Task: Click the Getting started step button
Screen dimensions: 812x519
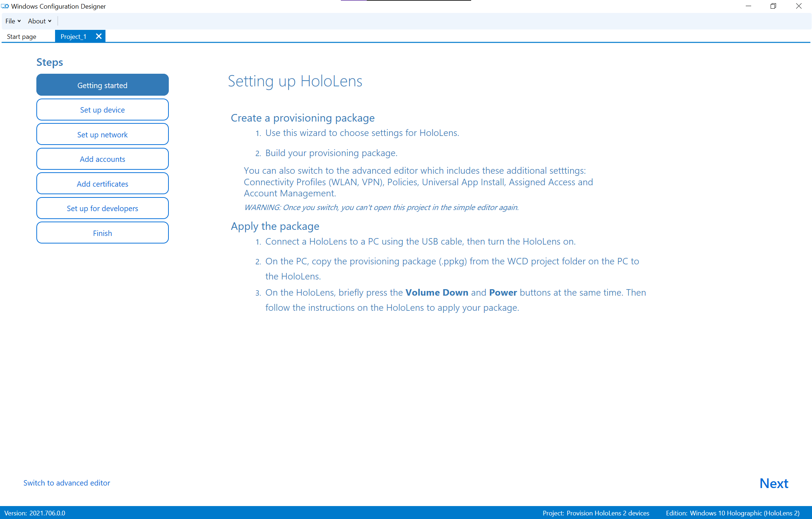Action: pyautogui.click(x=102, y=85)
